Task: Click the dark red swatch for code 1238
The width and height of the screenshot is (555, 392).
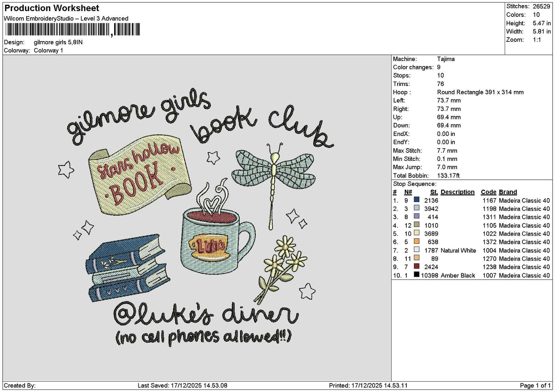Action: (x=416, y=266)
